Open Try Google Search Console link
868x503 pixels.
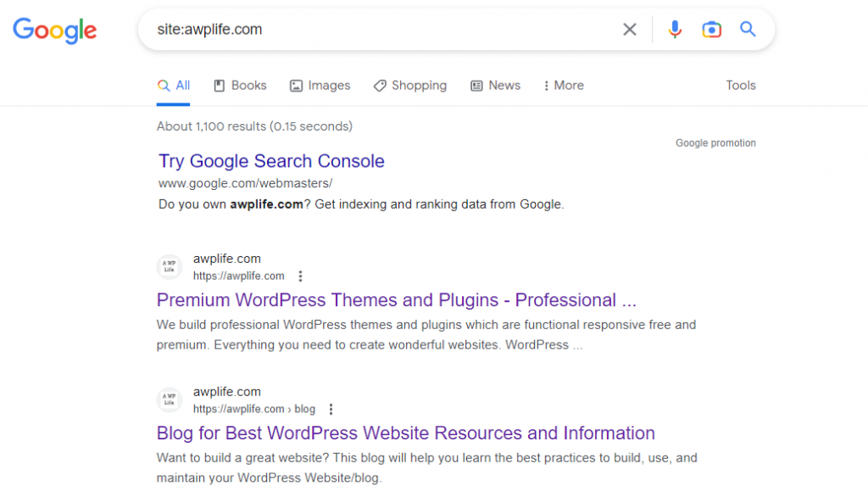[x=271, y=161]
